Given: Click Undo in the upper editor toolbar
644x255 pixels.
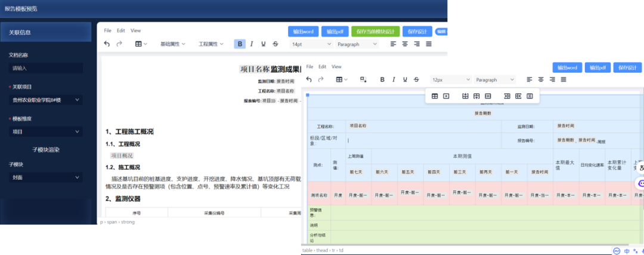Looking at the screenshot, I should 107,44.
